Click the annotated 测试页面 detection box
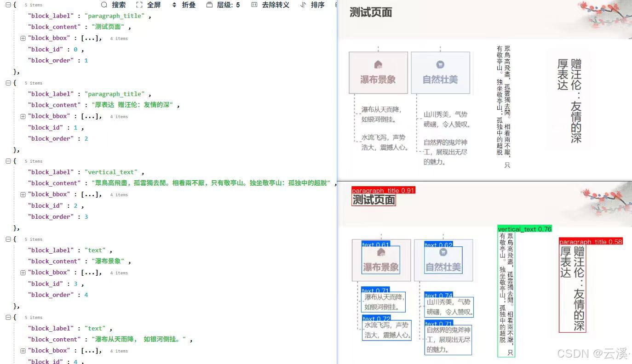Screen dimensions: 632x364 pyautogui.click(x=373, y=200)
